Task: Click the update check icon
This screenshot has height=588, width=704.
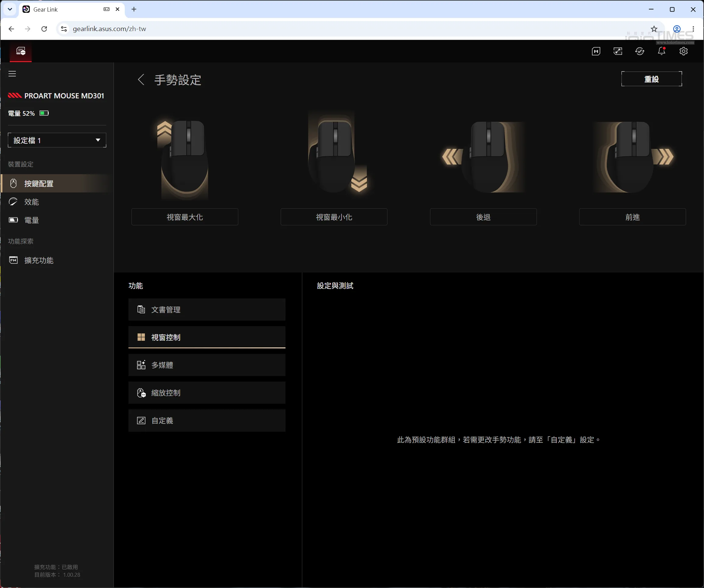Action: click(640, 51)
